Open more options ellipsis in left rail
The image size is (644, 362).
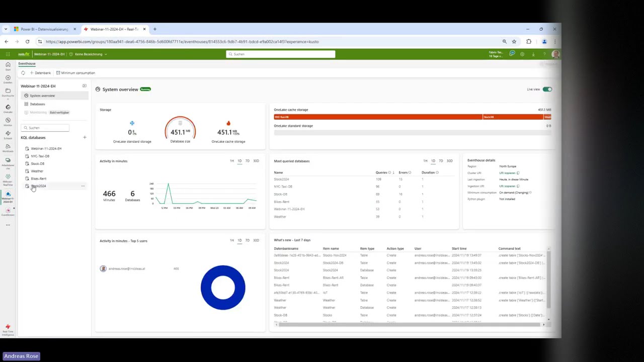[8, 225]
